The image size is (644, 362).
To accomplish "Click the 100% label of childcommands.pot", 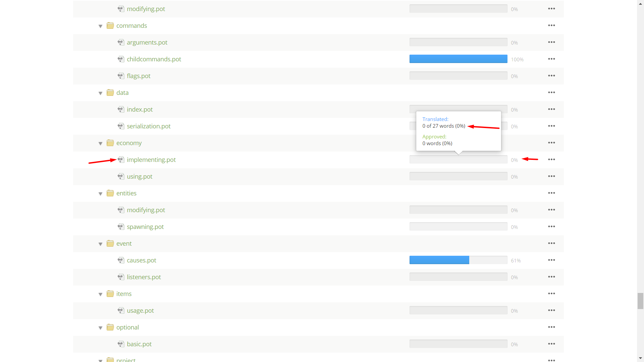I will tap(517, 60).
